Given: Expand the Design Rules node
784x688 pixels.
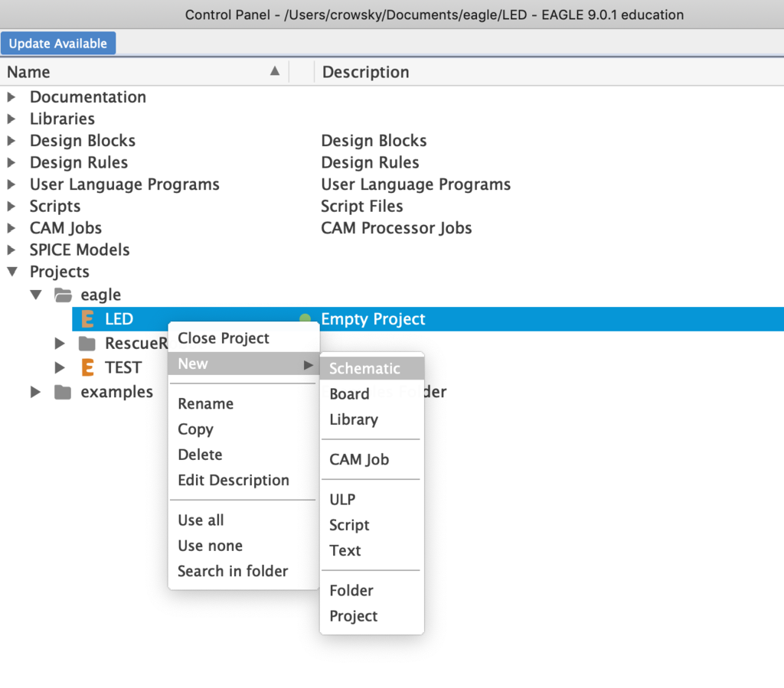Looking at the screenshot, I should coord(11,162).
